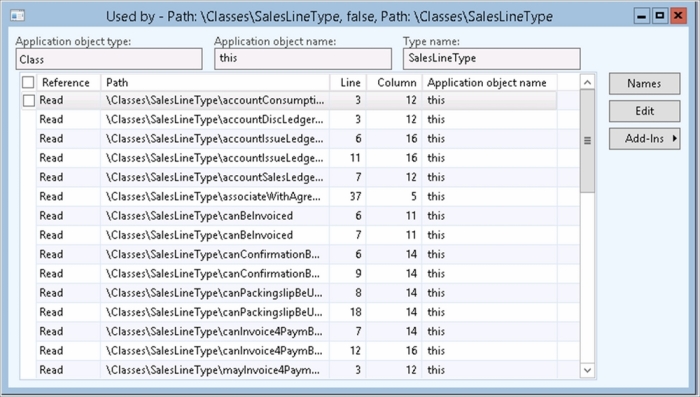Focus the Application object type field
The height and width of the screenshot is (397, 700).
tap(109, 59)
